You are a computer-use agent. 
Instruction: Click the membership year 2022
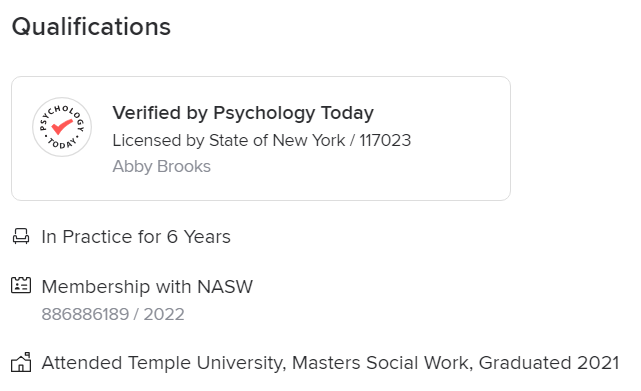tap(164, 315)
